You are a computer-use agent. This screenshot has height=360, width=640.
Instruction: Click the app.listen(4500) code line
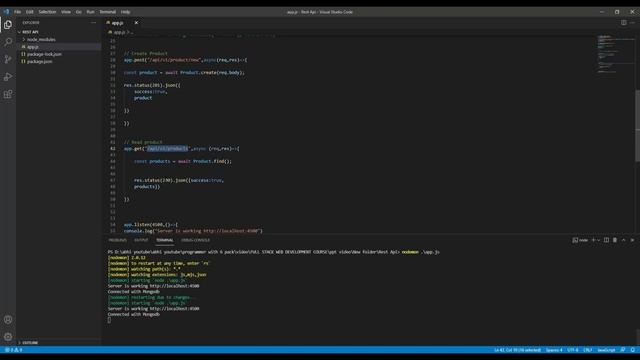coord(151,224)
